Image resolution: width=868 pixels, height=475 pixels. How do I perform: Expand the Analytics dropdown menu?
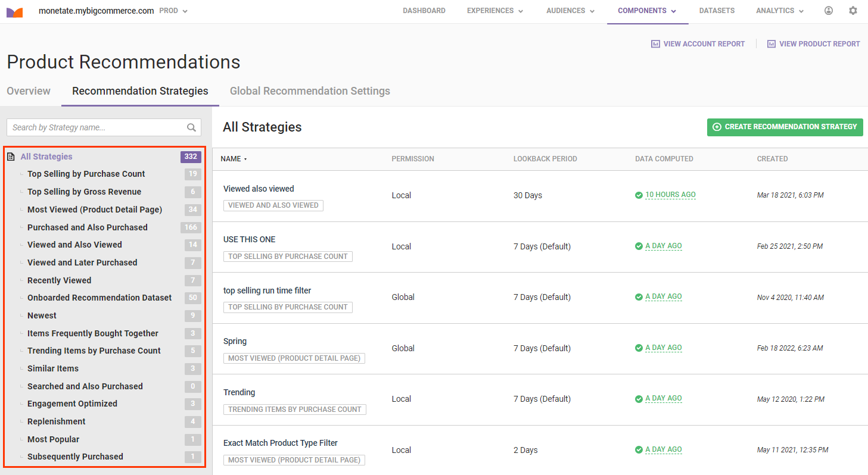click(x=779, y=11)
